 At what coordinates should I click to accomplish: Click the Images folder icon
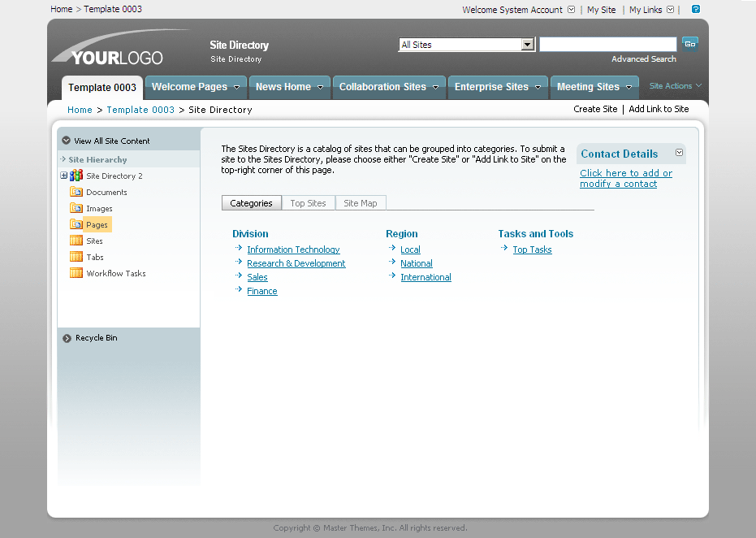76,209
